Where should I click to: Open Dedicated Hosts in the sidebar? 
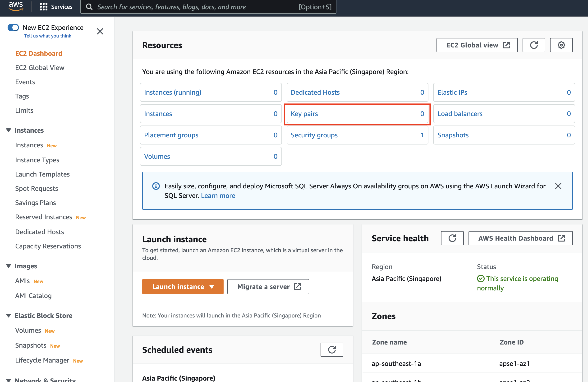(39, 232)
